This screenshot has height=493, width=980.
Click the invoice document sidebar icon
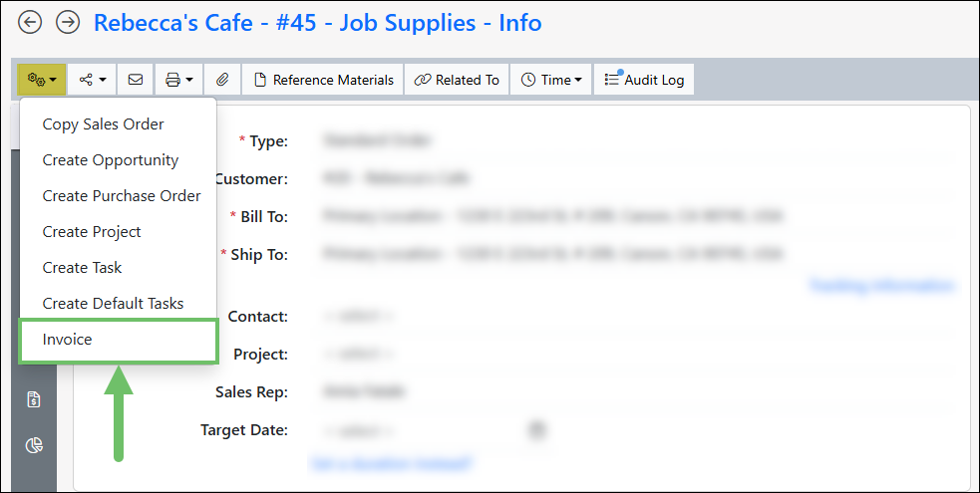coord(34,399)
